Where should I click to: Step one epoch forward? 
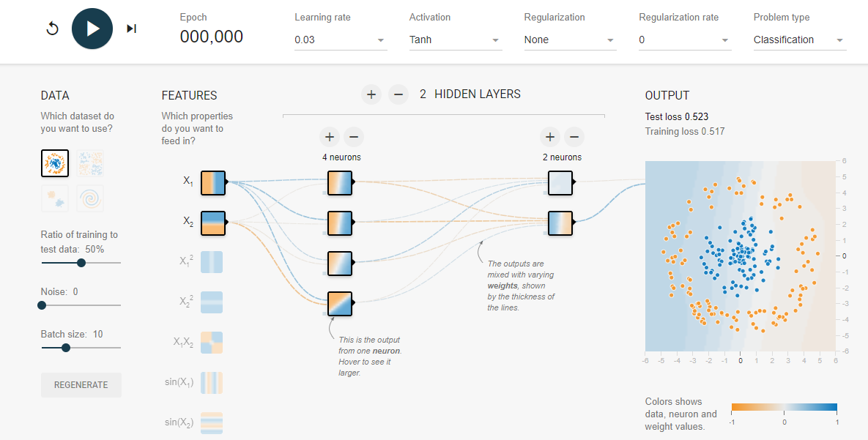[132, 28]
